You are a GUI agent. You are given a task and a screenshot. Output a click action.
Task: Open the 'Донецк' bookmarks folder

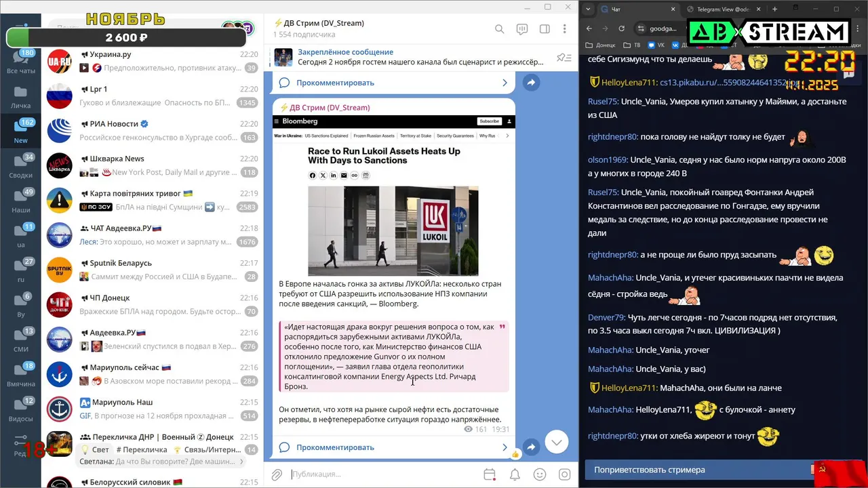click(601, 45)
